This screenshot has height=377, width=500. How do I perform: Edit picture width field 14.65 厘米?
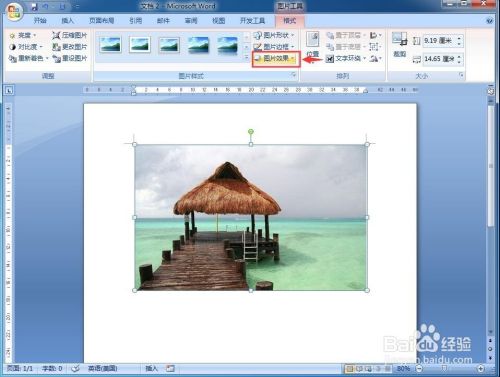[x=439, y=59]
